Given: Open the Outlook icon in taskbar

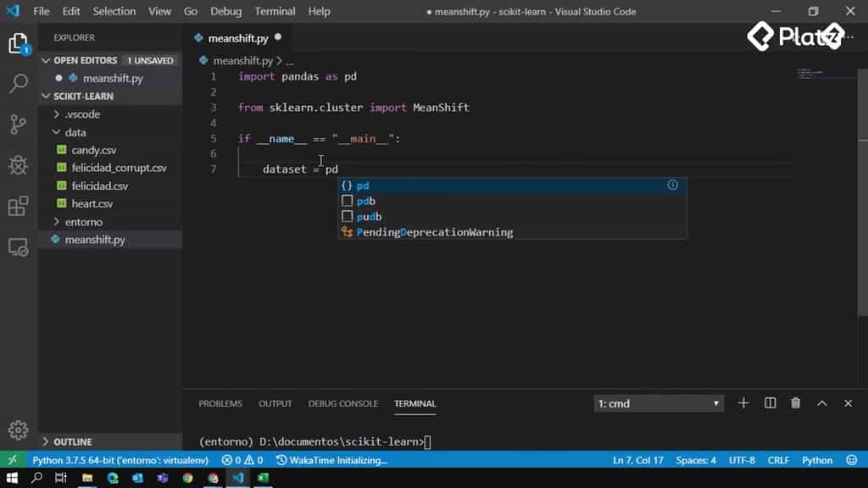Looking at the screenshot, I should coord(137,478).
